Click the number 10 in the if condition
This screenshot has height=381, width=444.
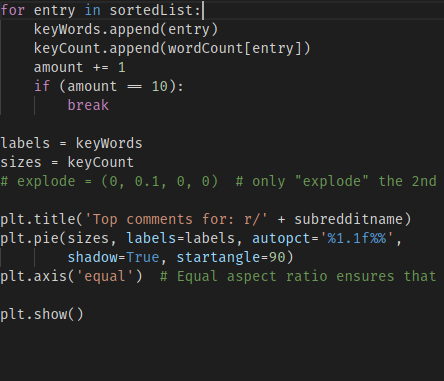tap(160, 87)
